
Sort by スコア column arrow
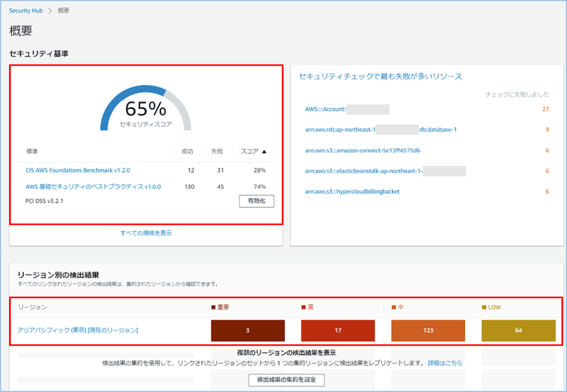[264, 152]
